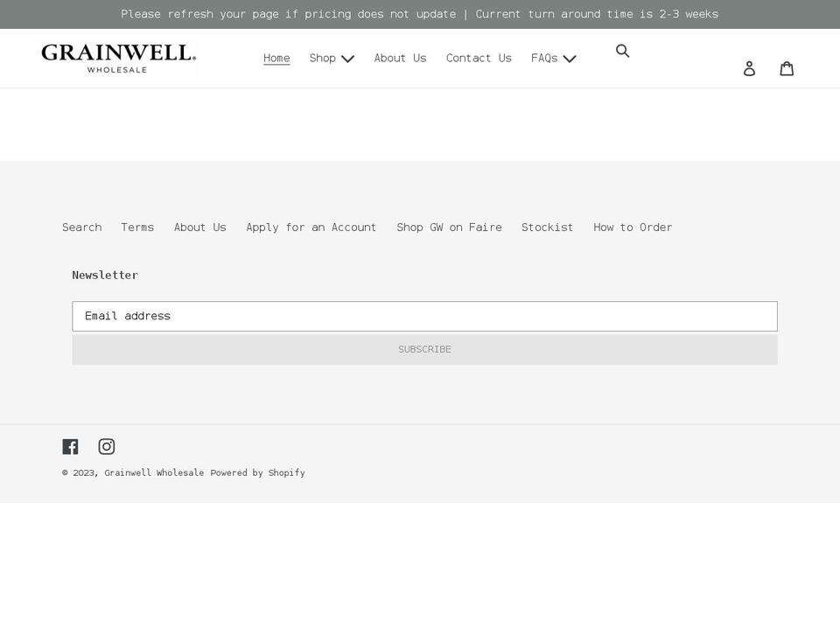Open the search magnifier icon

pyautogui.click(x=622, y=51)
